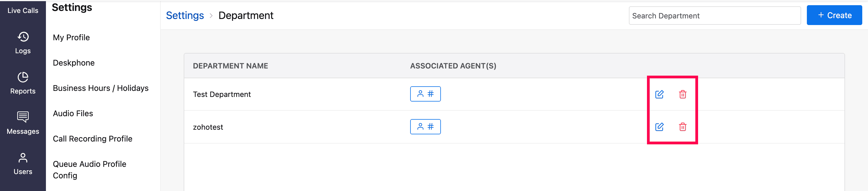868x191 pixels.
Task: View associated agents for Test Department
Action: click(425, 94)
